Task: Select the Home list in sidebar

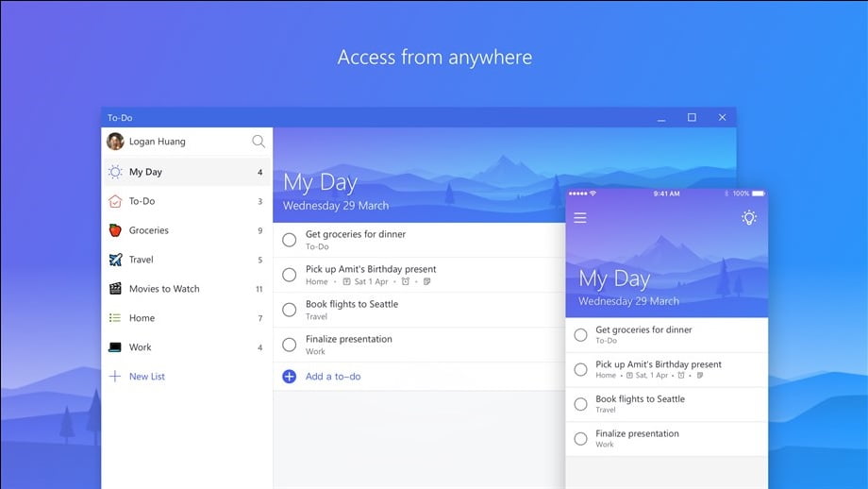Action: pyautogui.click(x=142, y=318)
